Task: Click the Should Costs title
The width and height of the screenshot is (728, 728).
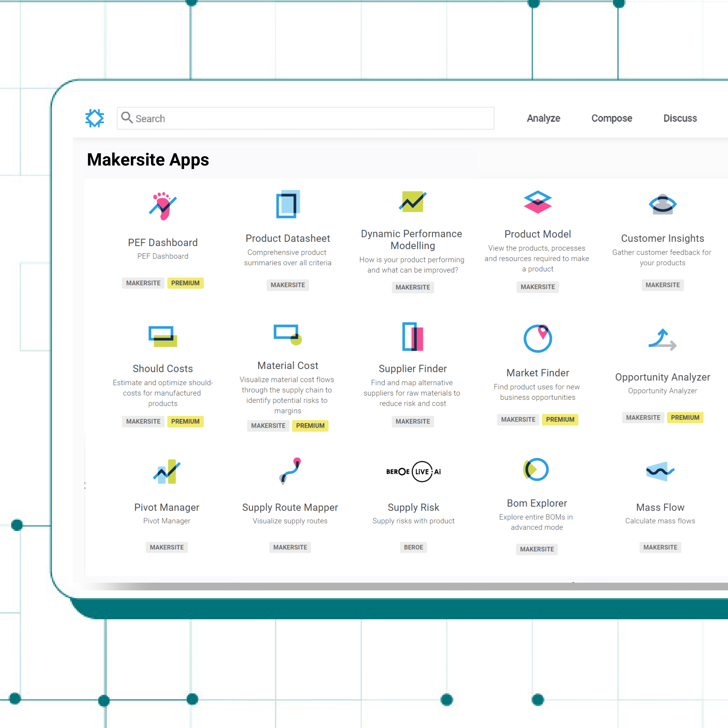Action: [x=163, y=369]
